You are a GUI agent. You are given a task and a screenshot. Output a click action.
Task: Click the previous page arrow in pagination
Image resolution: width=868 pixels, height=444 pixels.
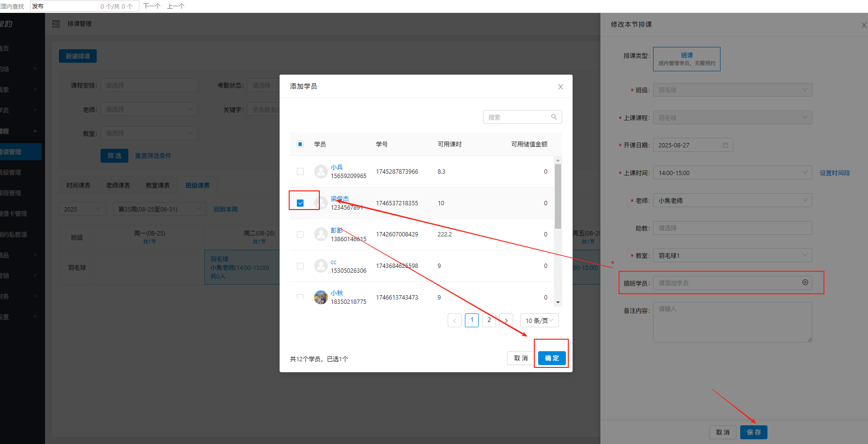click(x=454, y=321)
